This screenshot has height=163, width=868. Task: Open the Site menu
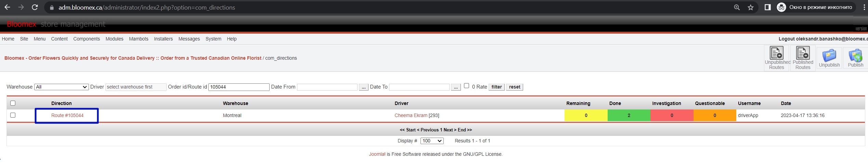point(24,39)
